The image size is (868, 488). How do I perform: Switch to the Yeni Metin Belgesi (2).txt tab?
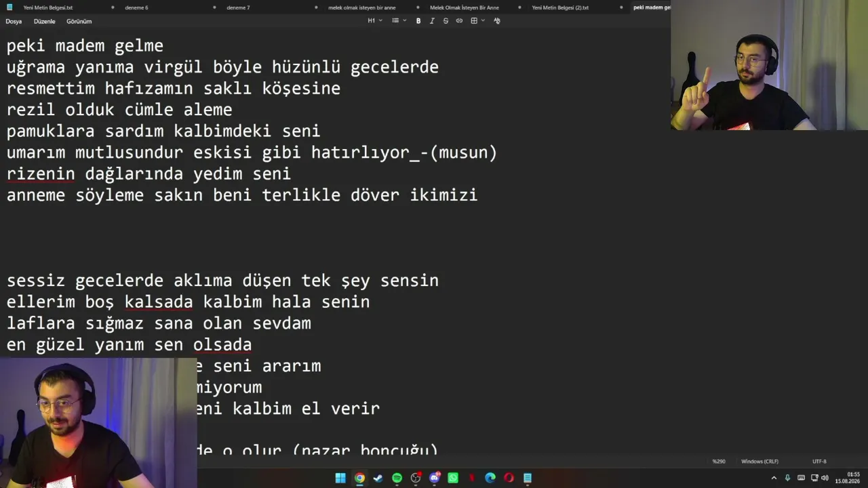[x=560, y=7]
